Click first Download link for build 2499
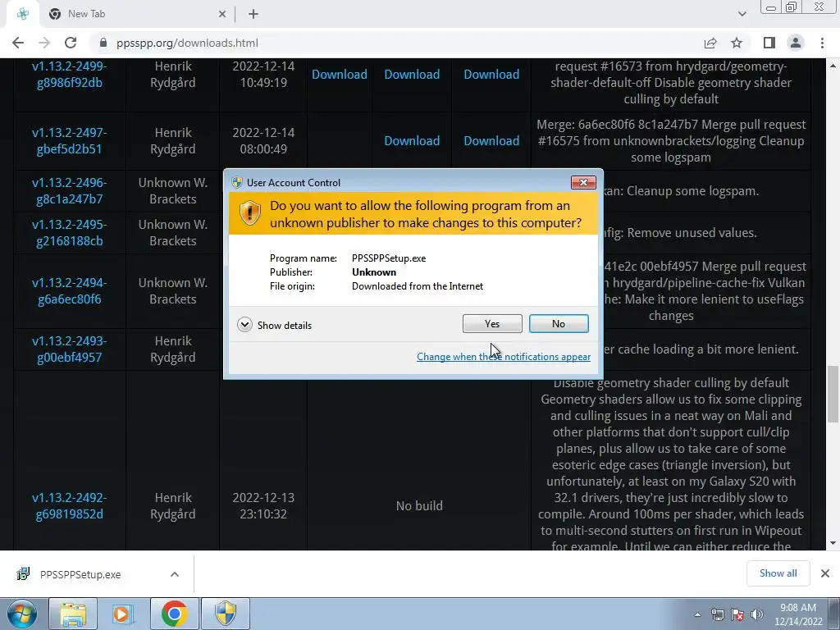The image size is (840, 630). pyautogui.click(x=340, y=75)
